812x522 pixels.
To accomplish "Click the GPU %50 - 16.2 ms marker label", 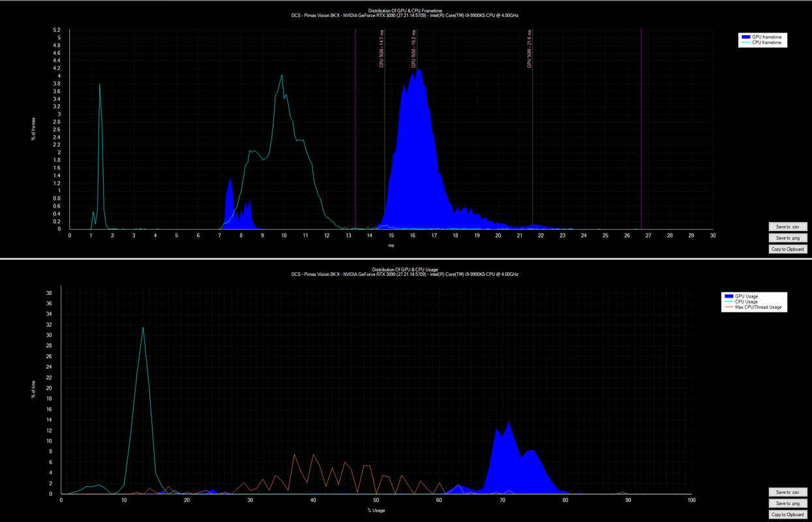I will (x=414, y=49).
